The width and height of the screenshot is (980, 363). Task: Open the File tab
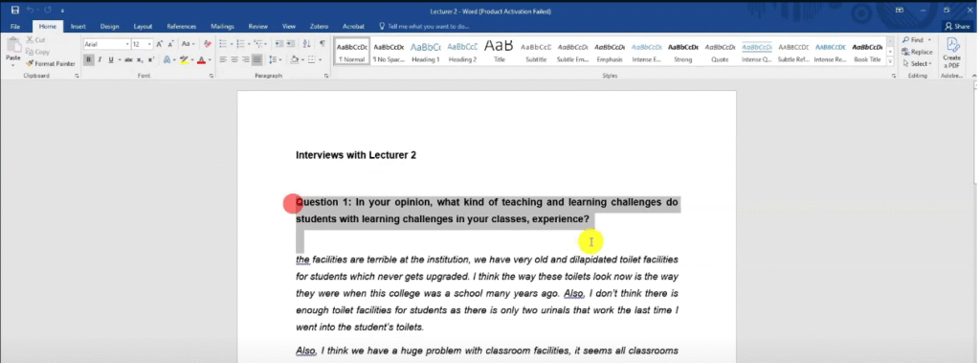[15, 27]
